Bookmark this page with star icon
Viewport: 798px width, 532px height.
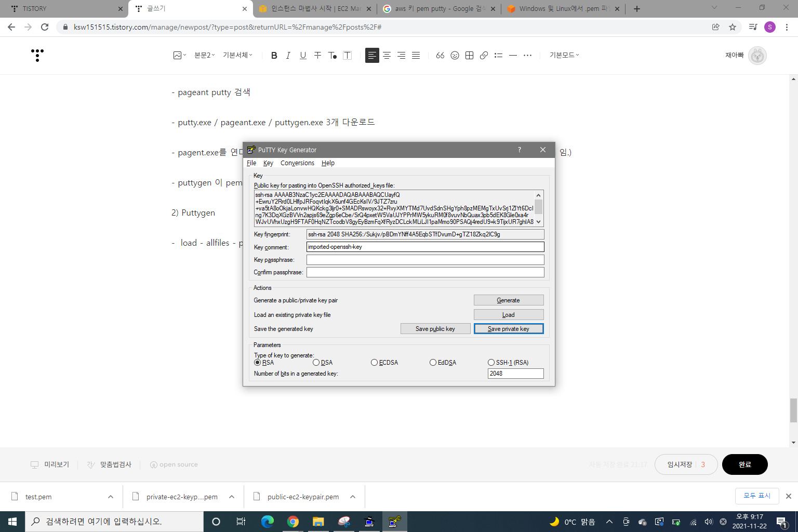[733, 27]
